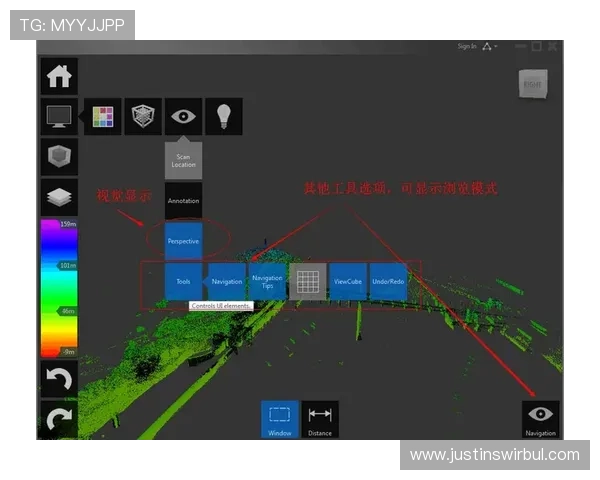Image resolution: width=600 pixels, height=480 pixels.
Task: Open the stacked layers Scan Manager tile
Action: [59, 197]
